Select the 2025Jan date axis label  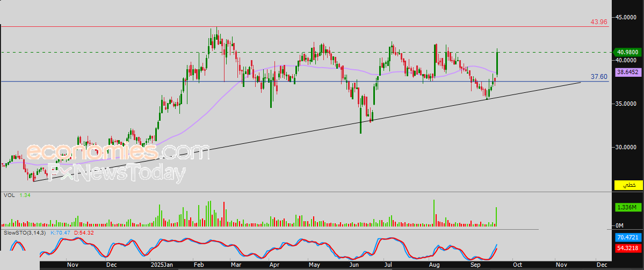161,266
